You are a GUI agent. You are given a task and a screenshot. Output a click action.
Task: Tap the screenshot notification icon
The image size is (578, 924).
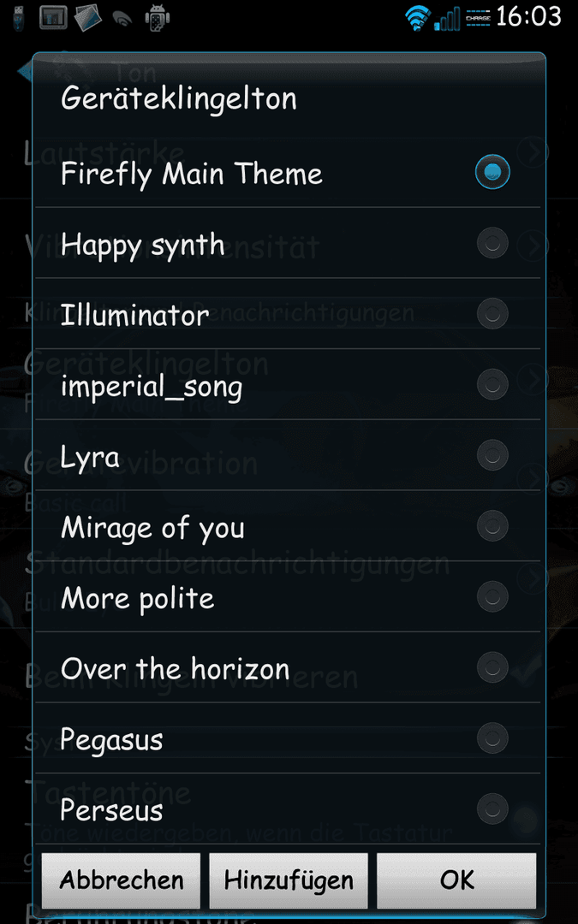click(x=53, y=18)
